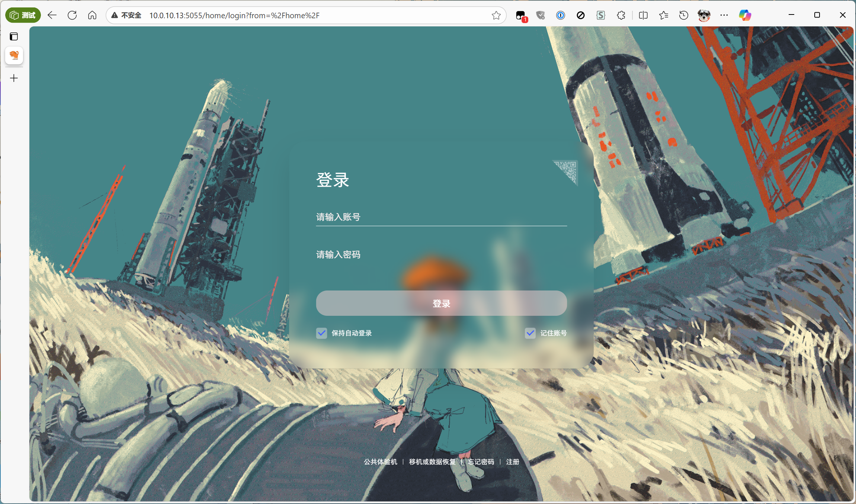Uncheck 保持自动登录
This screenshot has width=856, height=504.
coord(321,333)
